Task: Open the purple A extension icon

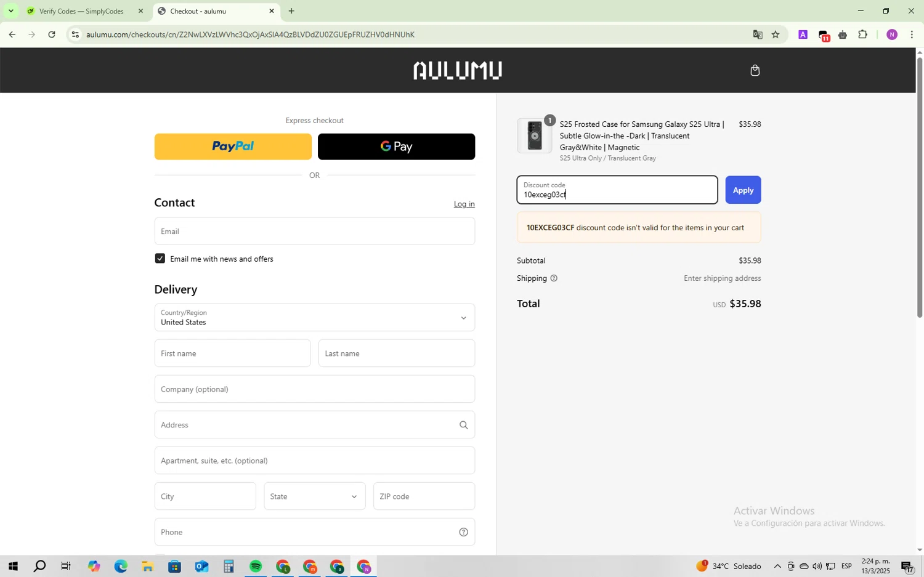Action: (803, 35)
